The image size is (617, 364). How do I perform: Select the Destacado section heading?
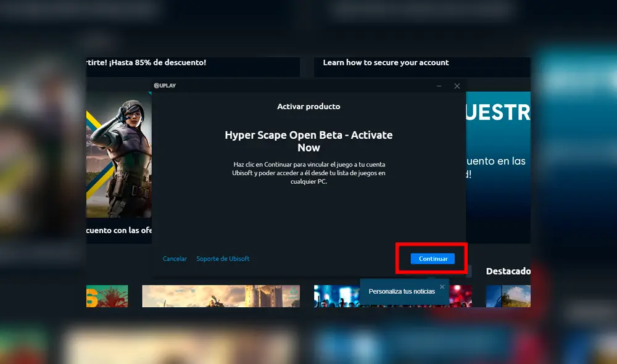[x=507, y=271]
